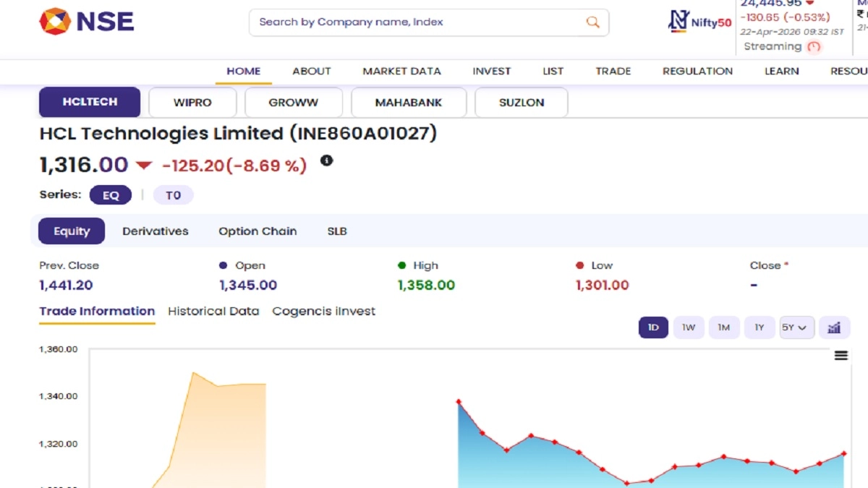
Task: Expand the 5Y range dropdown
Action: pyautogui.click(x=796, y=328)
